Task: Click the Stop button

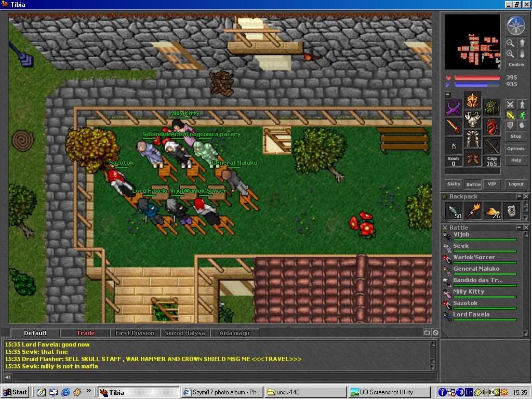Action: [516, 136]
